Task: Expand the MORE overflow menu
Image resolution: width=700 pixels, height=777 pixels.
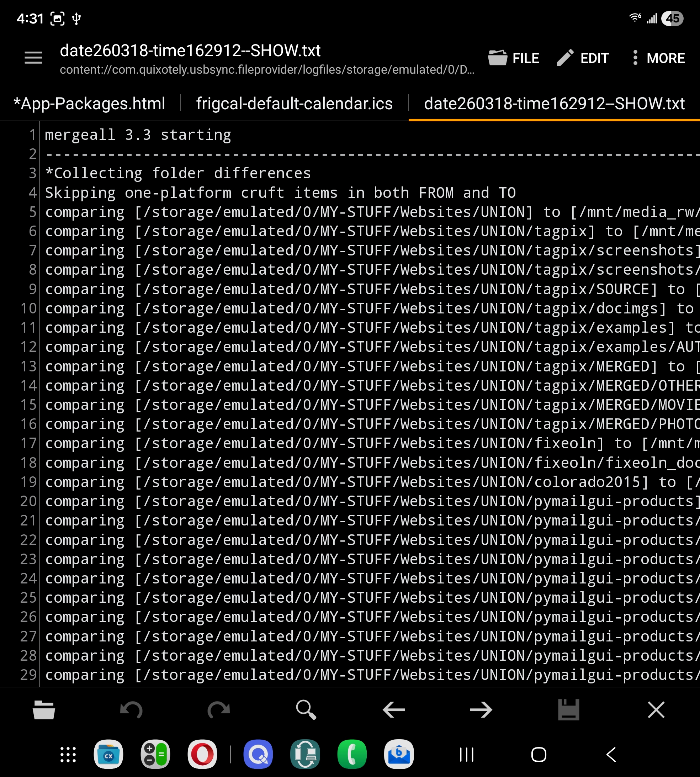Action: coord(658,58)
